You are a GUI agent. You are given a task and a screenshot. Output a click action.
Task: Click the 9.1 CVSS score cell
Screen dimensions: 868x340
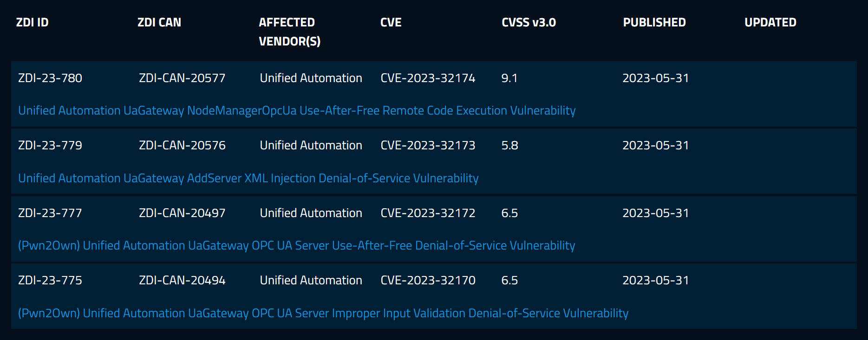point(509,78)
